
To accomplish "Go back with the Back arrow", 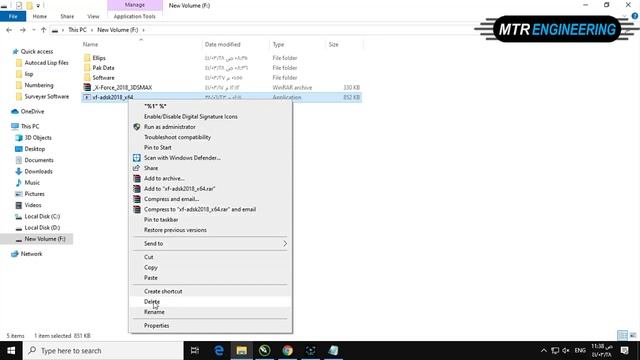I will coord(9,30).
